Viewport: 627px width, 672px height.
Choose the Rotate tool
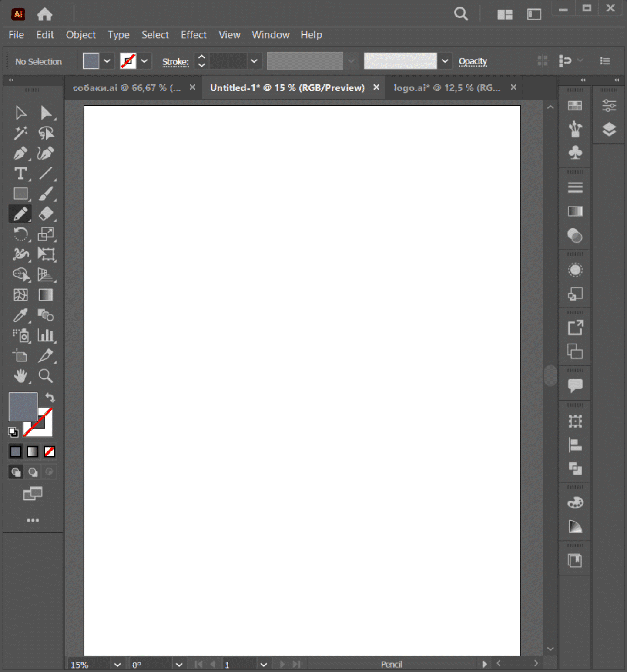coord(20,234)
